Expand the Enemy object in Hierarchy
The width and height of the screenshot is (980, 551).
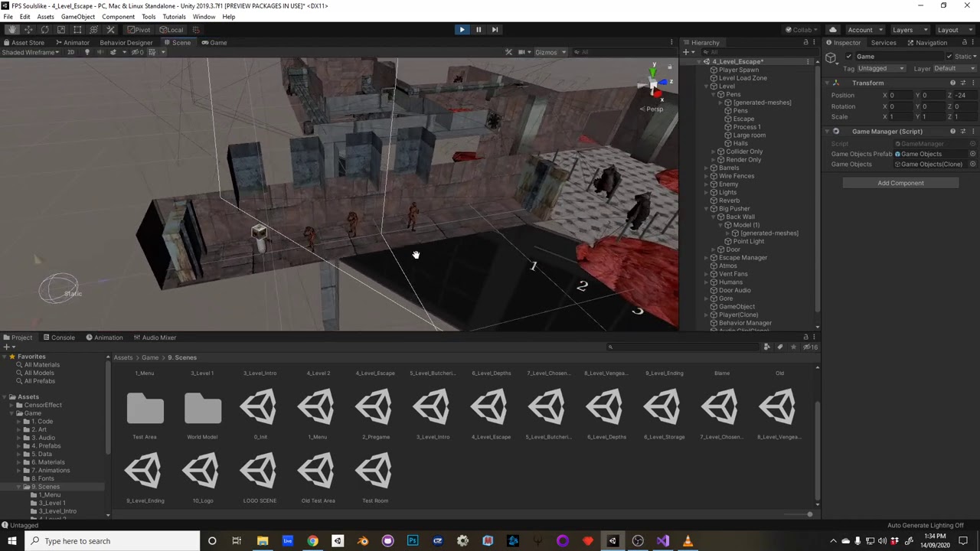[705, 184]
